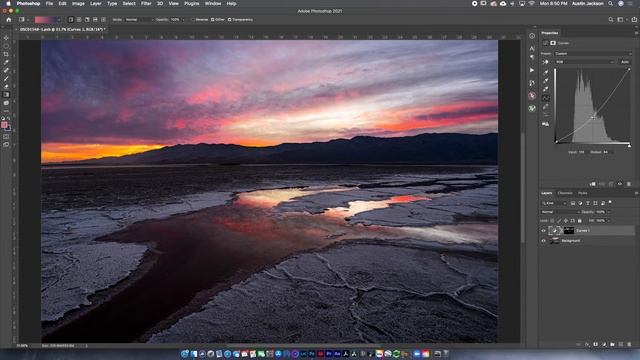Select the Curves 1 layer name
The image size is (640, 360).
pyautogui.click(x=583, y=231)
